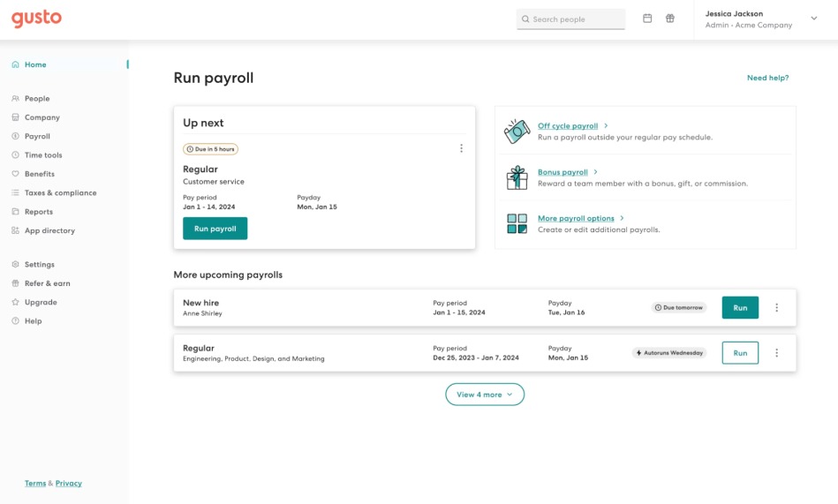
Task: Open three-dot menu for Engineering Regular payroll
Action: 777,353
